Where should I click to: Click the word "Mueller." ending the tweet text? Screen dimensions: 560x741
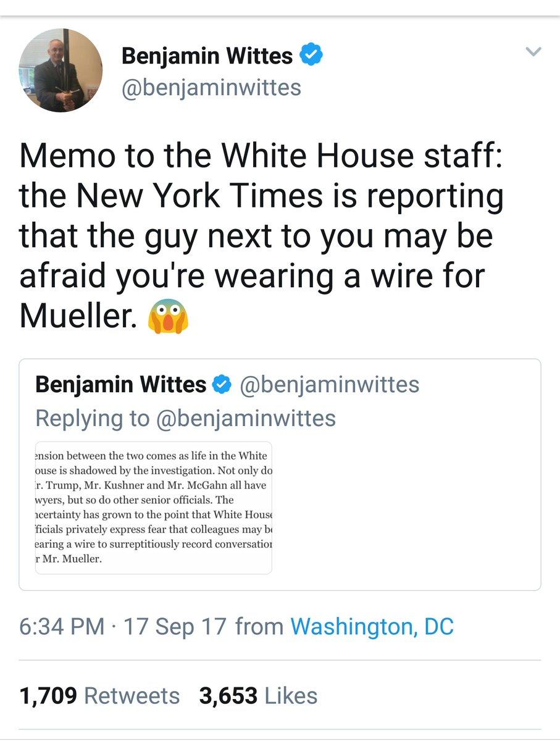(x=77, y=316)
